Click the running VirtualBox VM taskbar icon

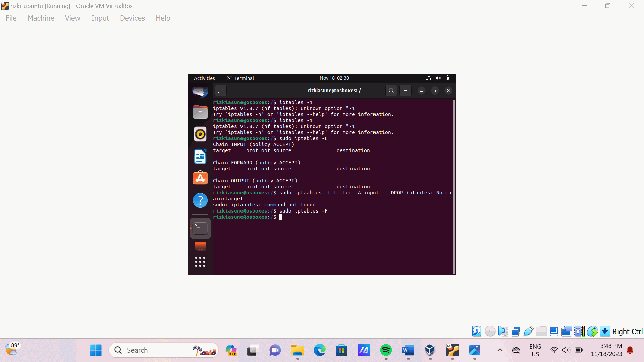452,350
